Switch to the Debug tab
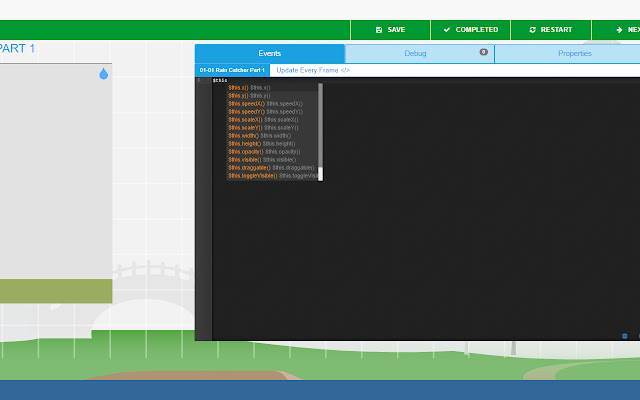This screenshot has height=400, width=640. pos(420,53)
